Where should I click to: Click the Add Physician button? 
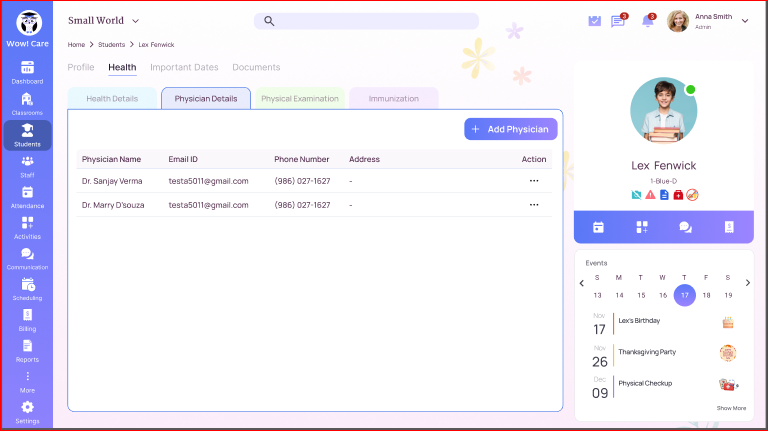point(510,129)
